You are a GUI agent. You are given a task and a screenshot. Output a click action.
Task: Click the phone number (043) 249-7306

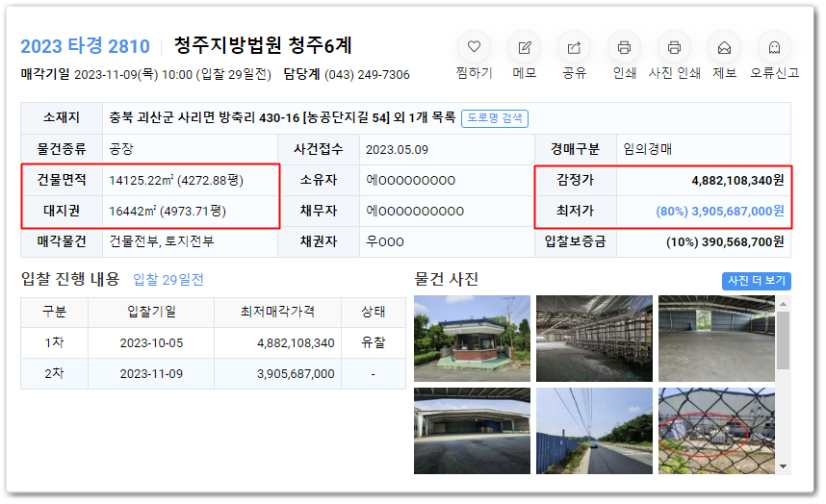point(367,75)
